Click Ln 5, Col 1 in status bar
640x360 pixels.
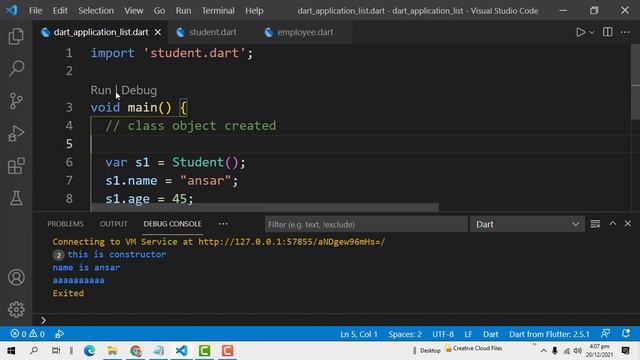(x=359, y=334)
